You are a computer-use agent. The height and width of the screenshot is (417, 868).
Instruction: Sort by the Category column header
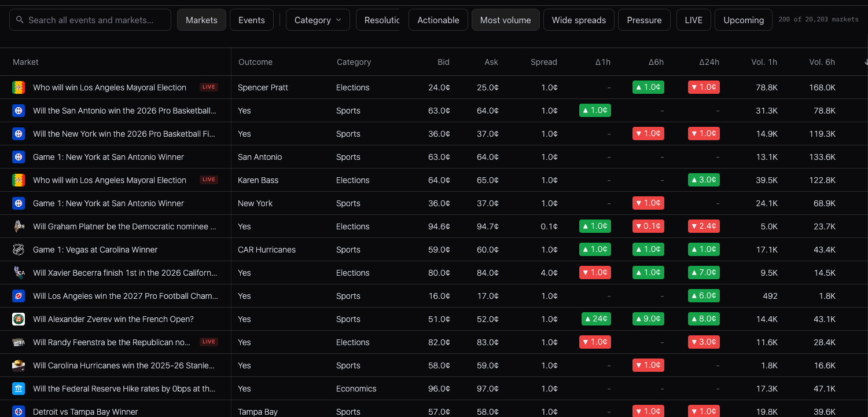point(354,62)
